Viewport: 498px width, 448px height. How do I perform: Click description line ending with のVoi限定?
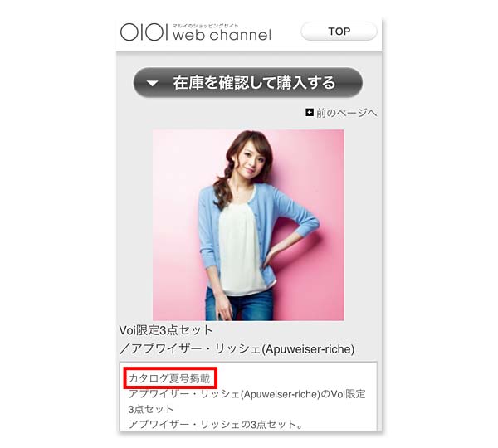(247, 394)
